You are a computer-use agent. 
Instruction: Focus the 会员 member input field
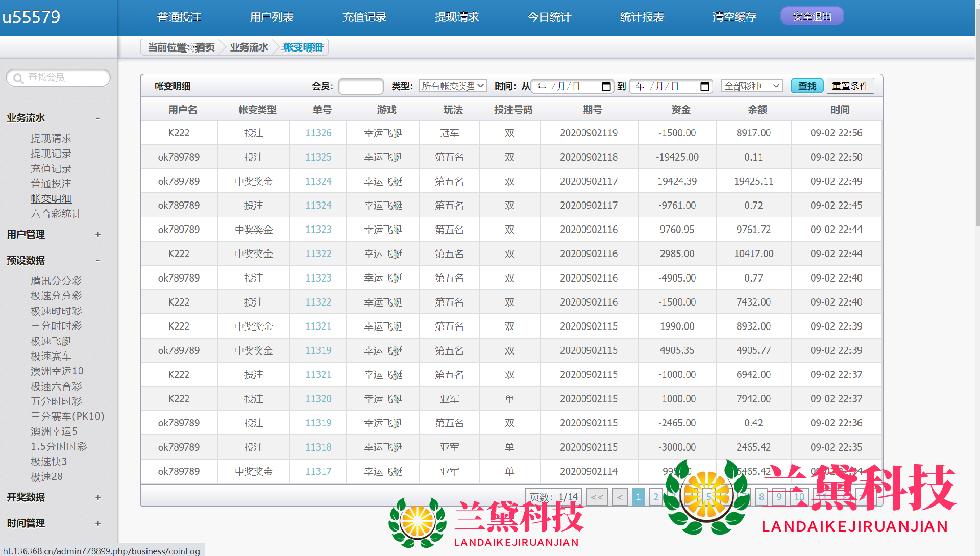[x=360, y=86]
